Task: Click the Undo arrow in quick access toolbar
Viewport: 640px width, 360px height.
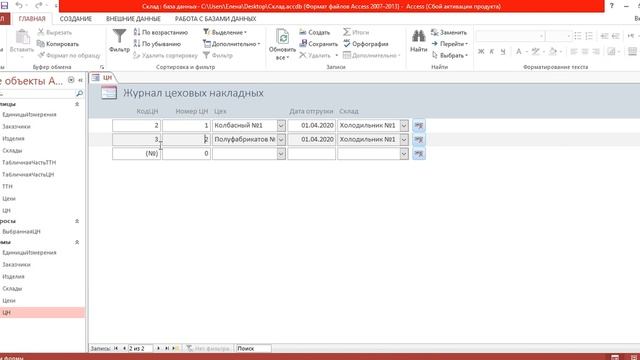Action: point(19,6)
